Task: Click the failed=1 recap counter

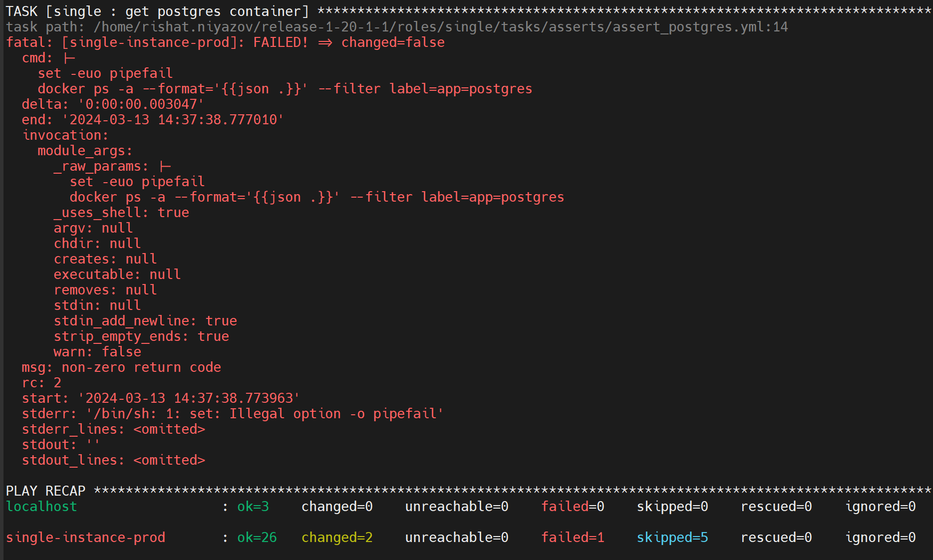Action: click(x=573, y=537)
